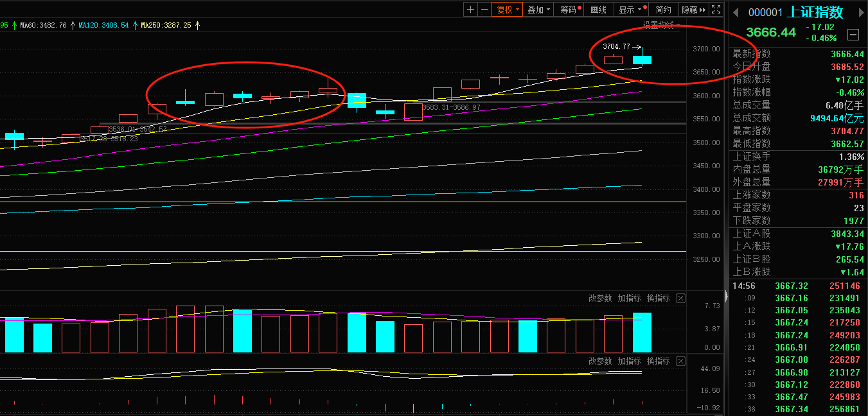Viewport: 868px width, 416px height.
Task: Zoom in chart with plus button
Action: click(x=471, y=10)
